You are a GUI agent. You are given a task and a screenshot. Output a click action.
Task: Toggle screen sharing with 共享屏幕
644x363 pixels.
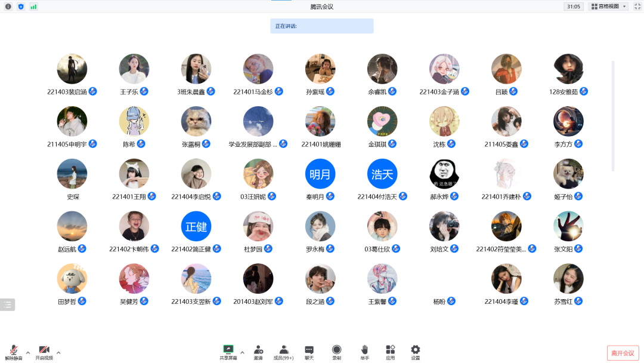(228, 352)
